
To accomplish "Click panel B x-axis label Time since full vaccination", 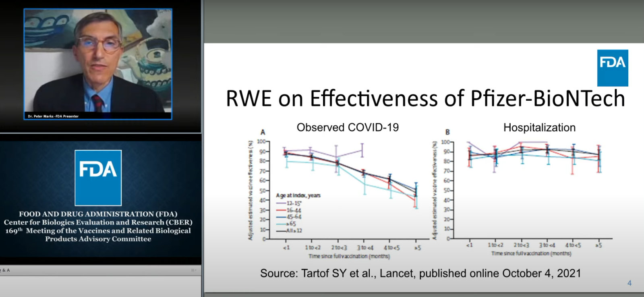I will click(x=531, y=253).
